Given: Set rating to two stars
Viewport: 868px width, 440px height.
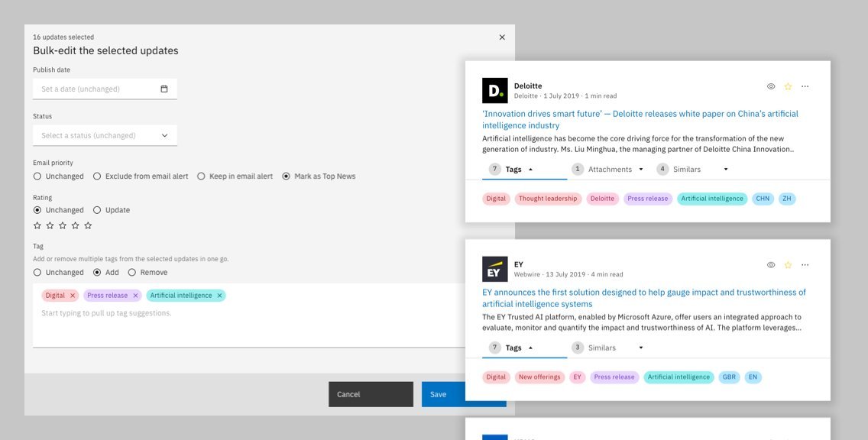Looking at the screenshot, I should point(50,225).
